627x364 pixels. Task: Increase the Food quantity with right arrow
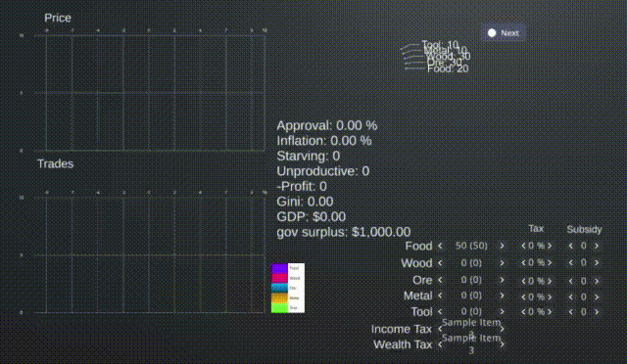(x=502, y=247)
